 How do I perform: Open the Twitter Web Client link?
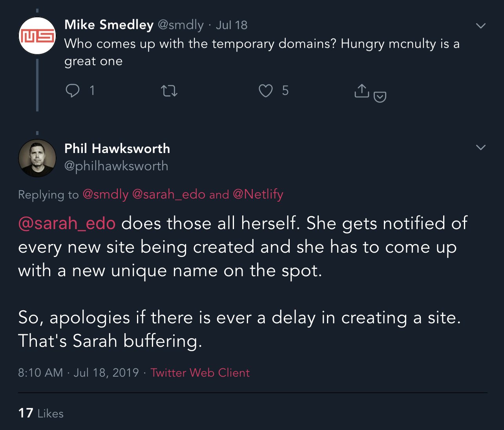(x=200, y=372)
